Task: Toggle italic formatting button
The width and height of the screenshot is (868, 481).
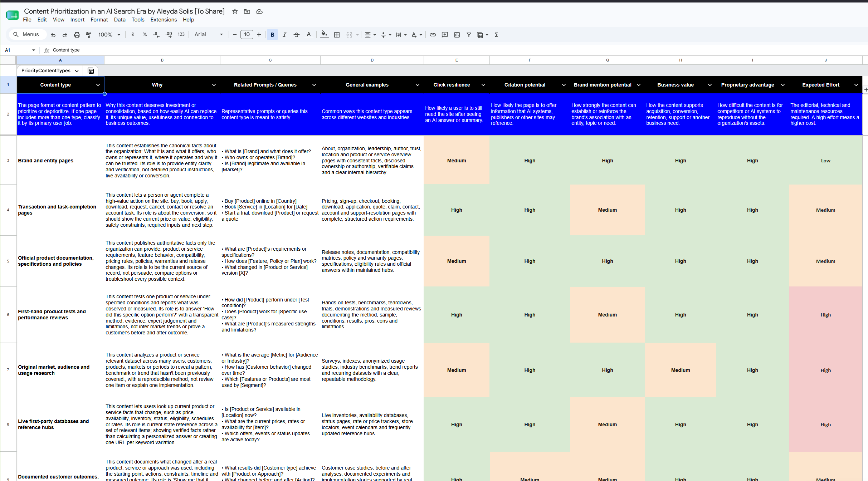Action: tap(284, 35)
